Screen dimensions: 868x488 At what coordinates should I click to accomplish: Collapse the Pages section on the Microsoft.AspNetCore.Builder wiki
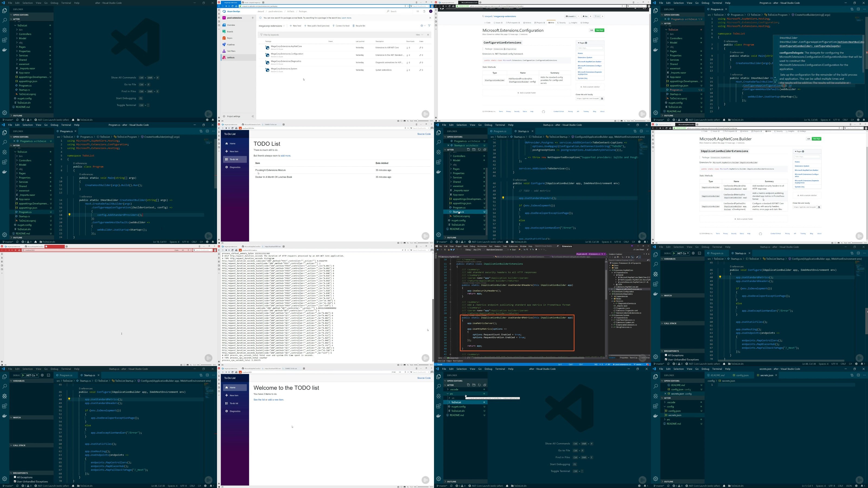799,151
